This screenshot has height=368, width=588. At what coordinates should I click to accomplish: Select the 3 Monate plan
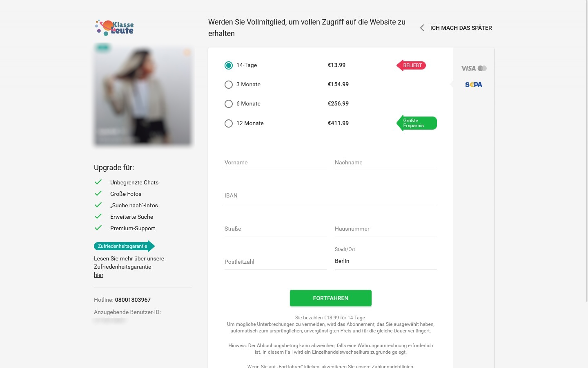229,85
